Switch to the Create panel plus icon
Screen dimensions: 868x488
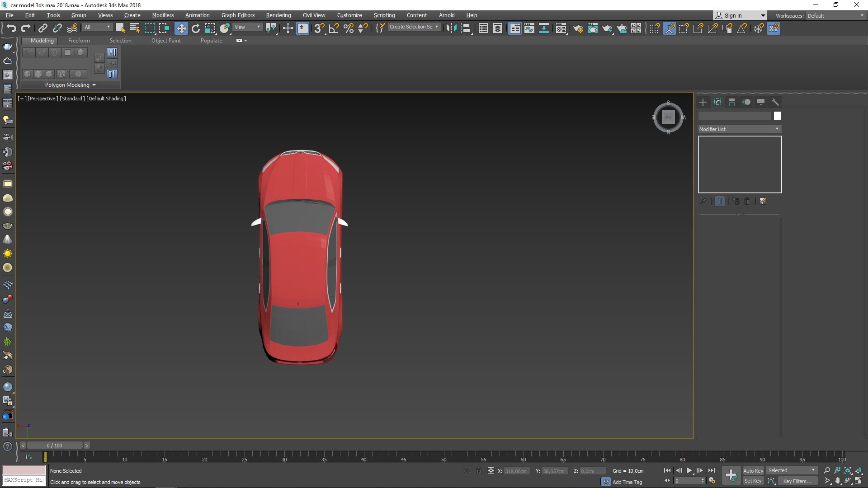(703, 102)
